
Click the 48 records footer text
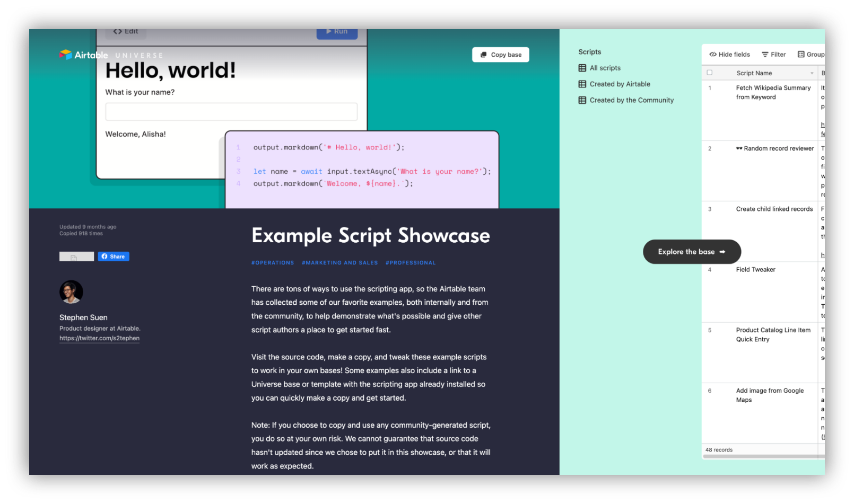(x=719, y=449)
